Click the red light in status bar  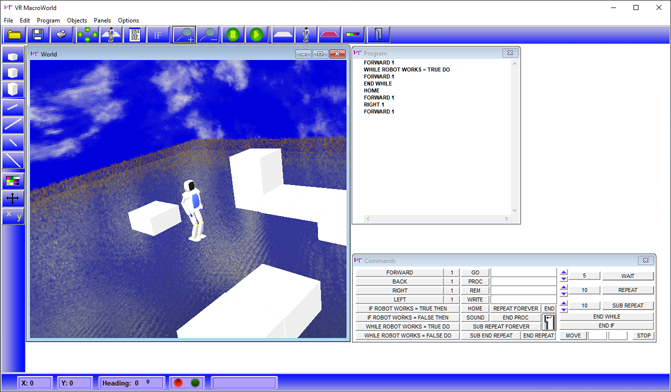178,383
